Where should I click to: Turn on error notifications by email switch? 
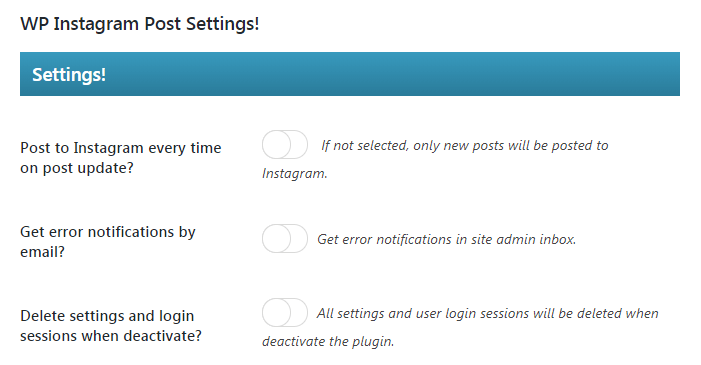coord(285,238)
